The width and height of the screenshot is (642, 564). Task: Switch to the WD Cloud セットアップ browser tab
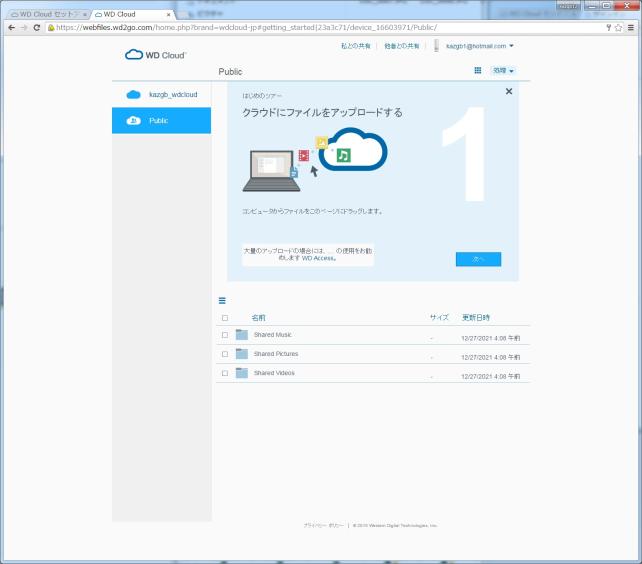click(48, 14)
